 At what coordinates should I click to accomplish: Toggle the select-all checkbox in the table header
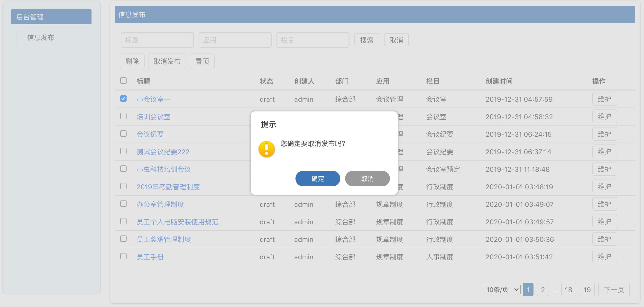(x=123, y=81)
